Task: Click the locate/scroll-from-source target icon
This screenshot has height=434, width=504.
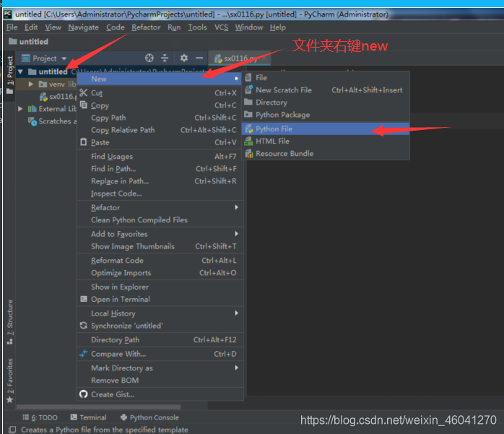Action: [x=149, y=58]
